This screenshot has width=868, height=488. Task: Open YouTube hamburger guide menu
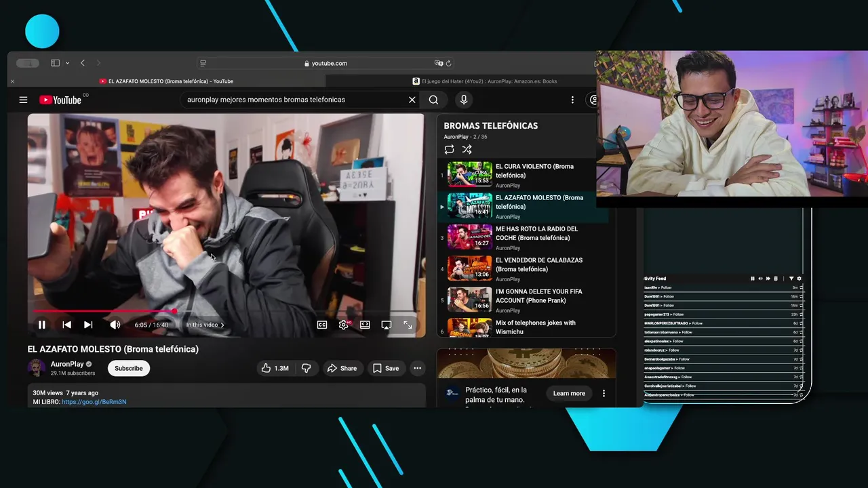tap(23, 100)
